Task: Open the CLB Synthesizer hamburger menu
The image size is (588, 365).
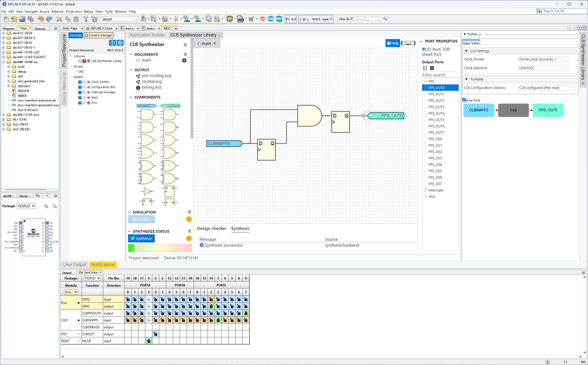Action: click(x=185, y=45)
